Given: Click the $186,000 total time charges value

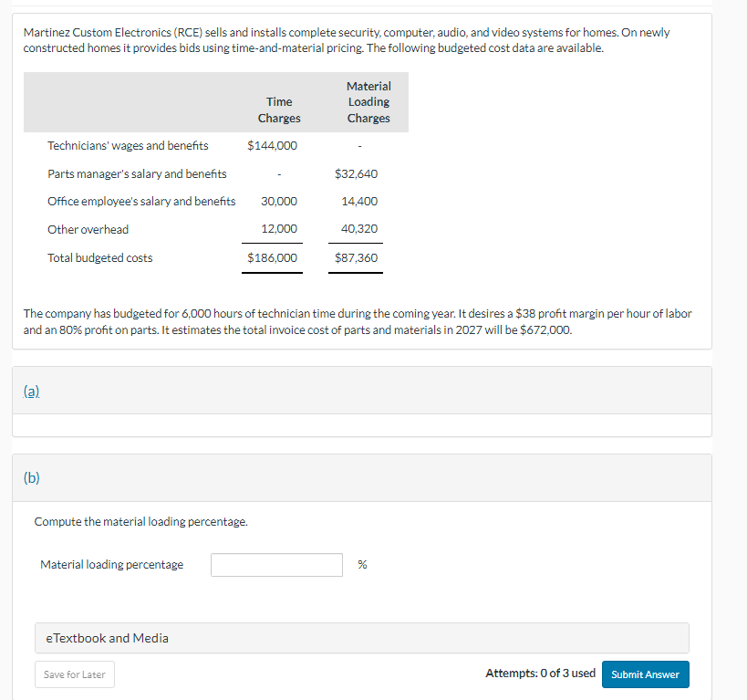Looking at the screenshot, I should [272, 258].
